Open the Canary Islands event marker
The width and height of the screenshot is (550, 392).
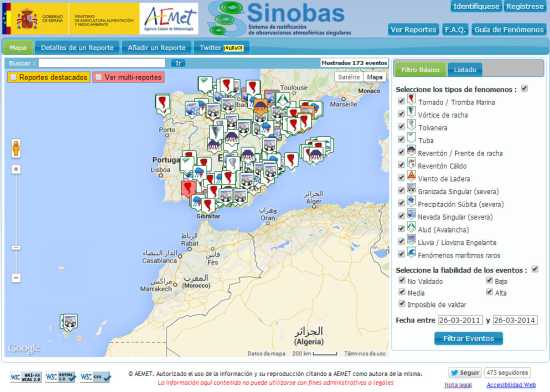click(69, 323)
